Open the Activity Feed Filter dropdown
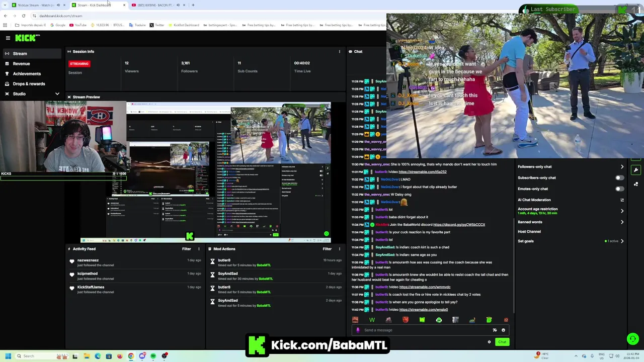Screen dimensions: 644x362 point(187,249)
